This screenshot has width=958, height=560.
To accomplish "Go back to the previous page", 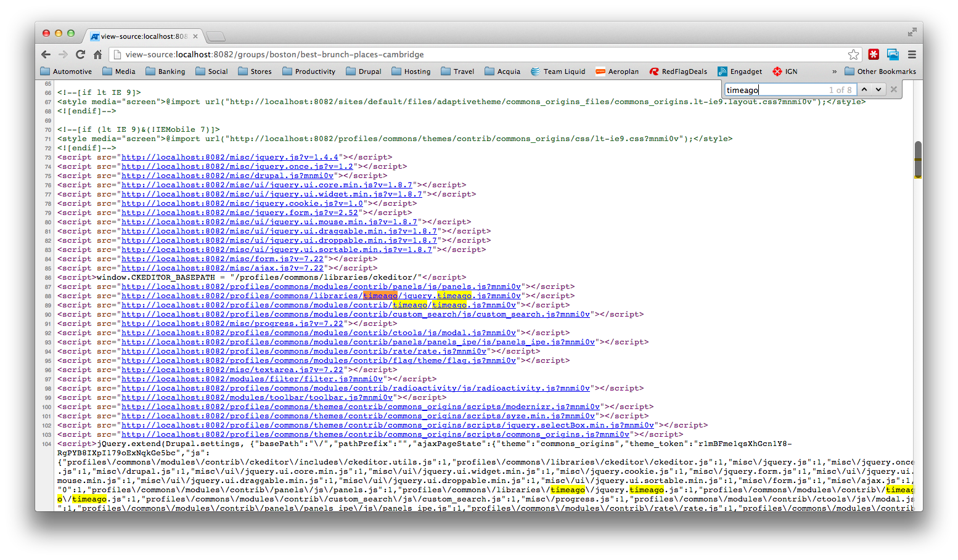I will coord(46,54).
